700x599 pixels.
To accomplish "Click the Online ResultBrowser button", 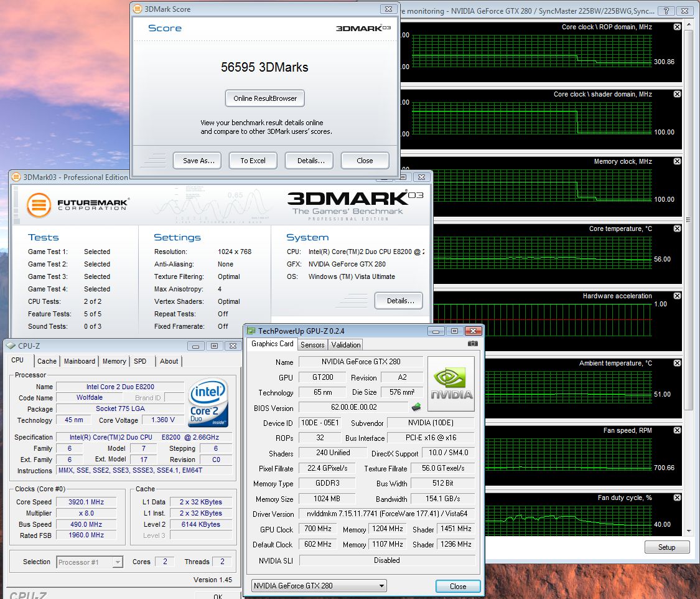I will click(x=265, y=98).
